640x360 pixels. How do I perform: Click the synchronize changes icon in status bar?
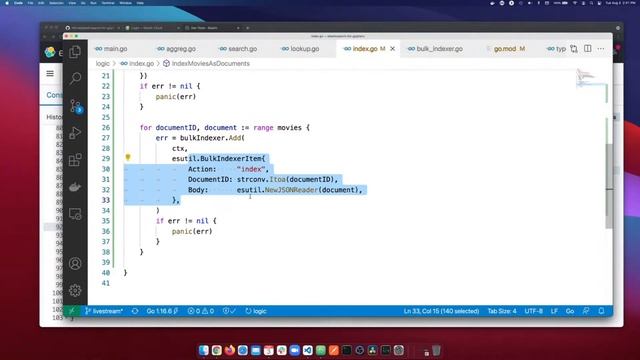point(135,311)
